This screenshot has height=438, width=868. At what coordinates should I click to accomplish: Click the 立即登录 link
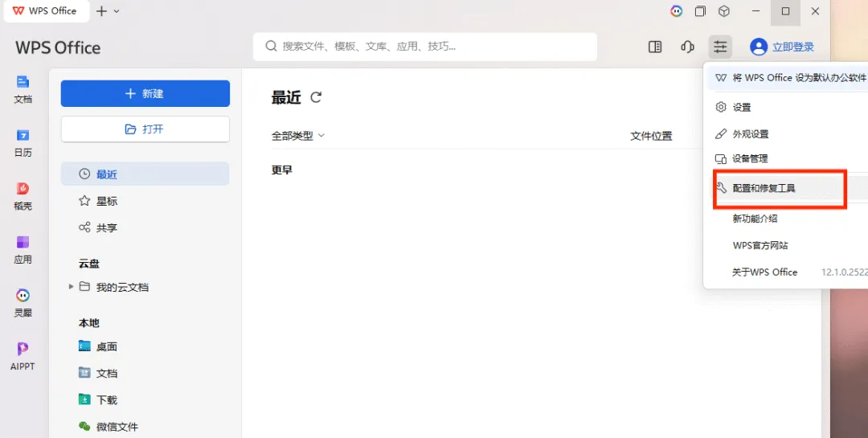[x=793, y=47]
